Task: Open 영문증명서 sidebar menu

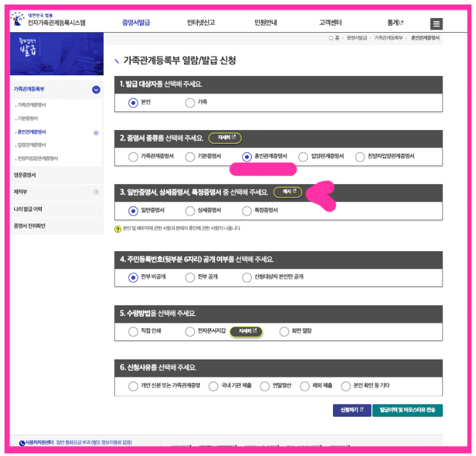Action: 25,175
